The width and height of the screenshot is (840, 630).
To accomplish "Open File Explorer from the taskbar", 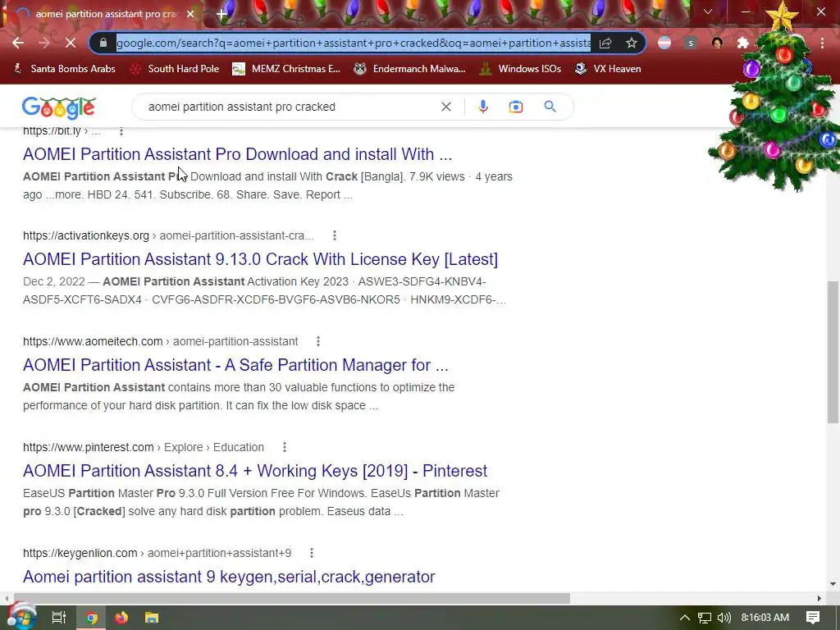I will point(152,618).
